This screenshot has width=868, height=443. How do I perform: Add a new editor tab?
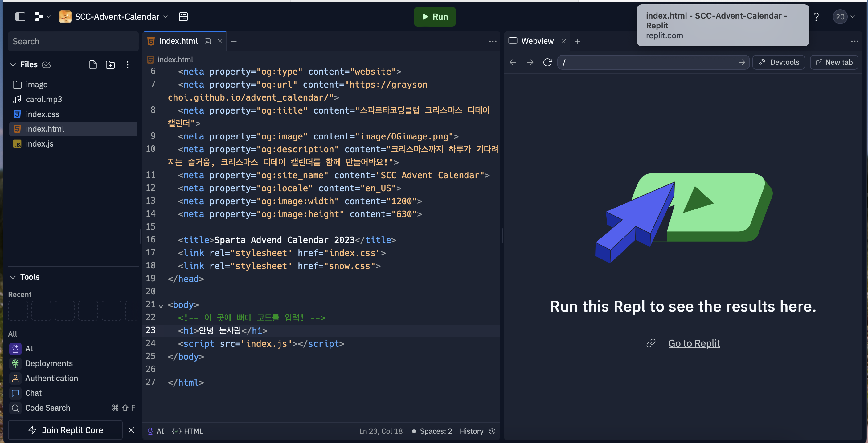(234, 41)
